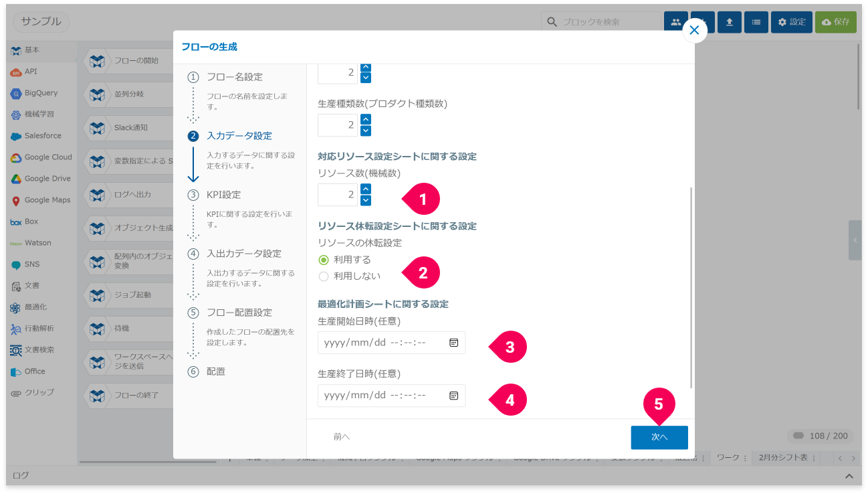This screenshot has height=494, width=868.
Task: Switch to the 2月分シフト表 tab
Action: point(783,459)
